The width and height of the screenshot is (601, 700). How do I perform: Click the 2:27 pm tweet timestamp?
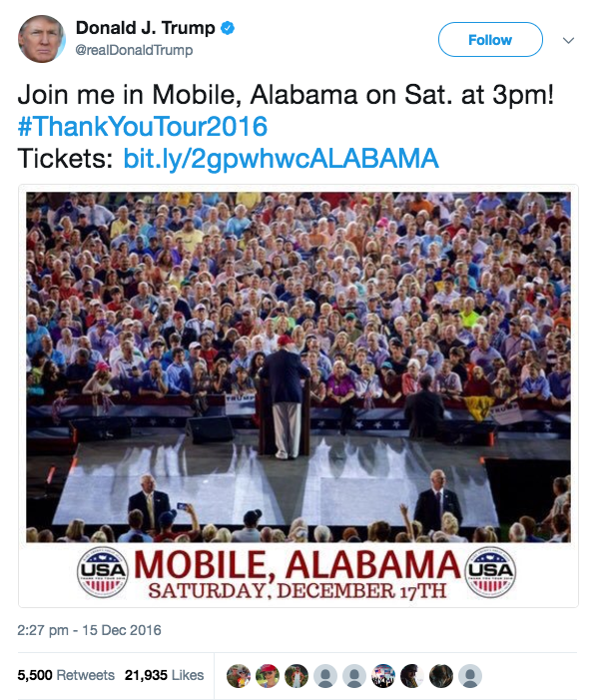[x=90, y=630]
